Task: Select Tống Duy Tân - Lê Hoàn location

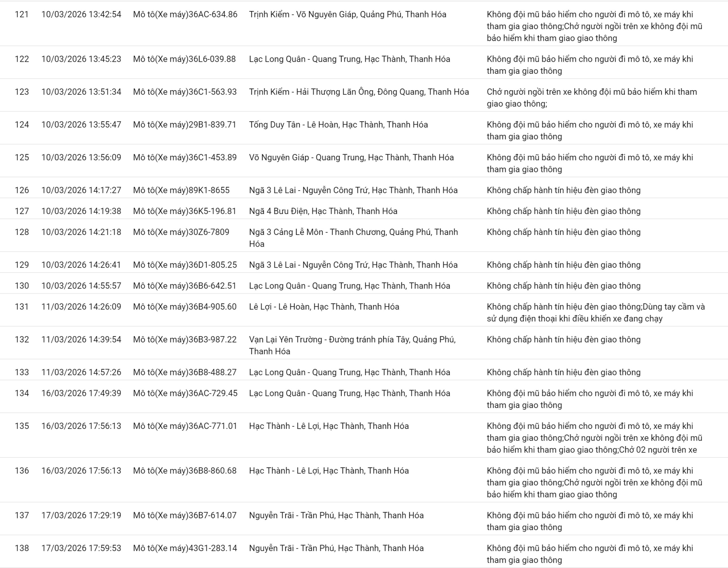Action: tap(338, 125)
